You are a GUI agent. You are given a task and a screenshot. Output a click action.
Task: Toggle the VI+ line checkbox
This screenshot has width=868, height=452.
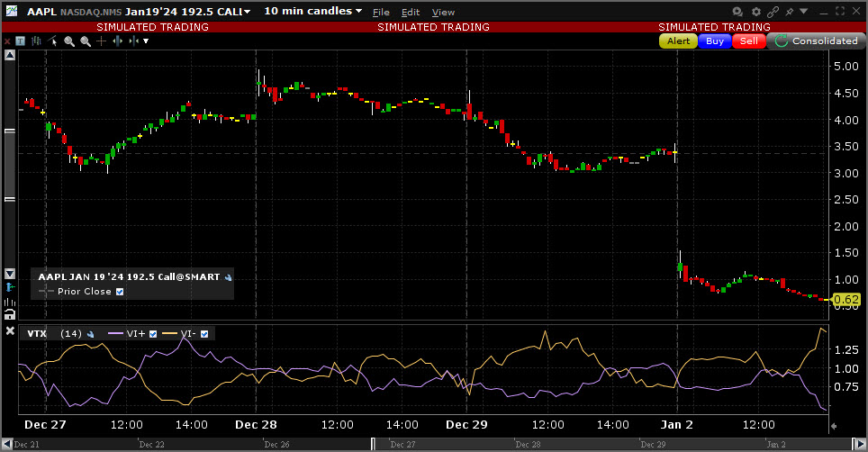(153, 334)
